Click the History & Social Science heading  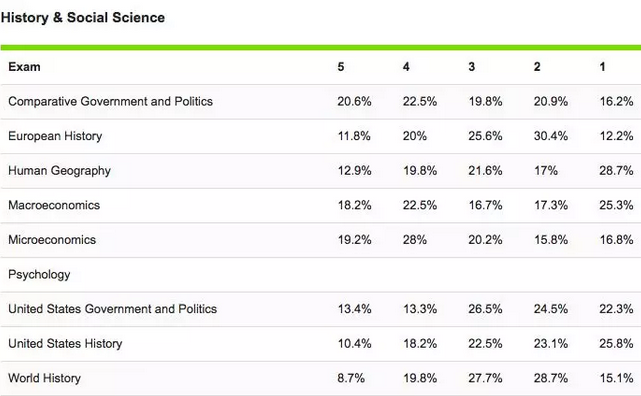click(83, 18)
